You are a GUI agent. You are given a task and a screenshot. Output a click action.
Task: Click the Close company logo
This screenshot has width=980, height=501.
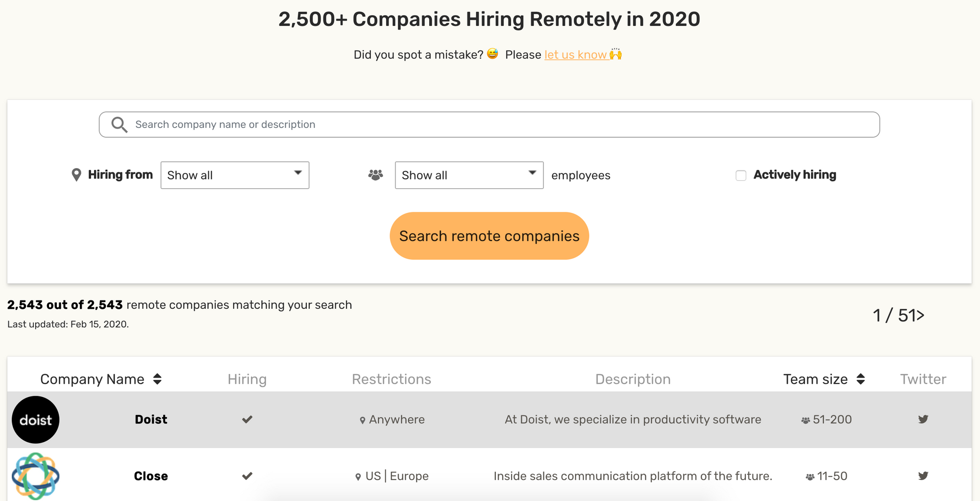(x=35, y=476)
